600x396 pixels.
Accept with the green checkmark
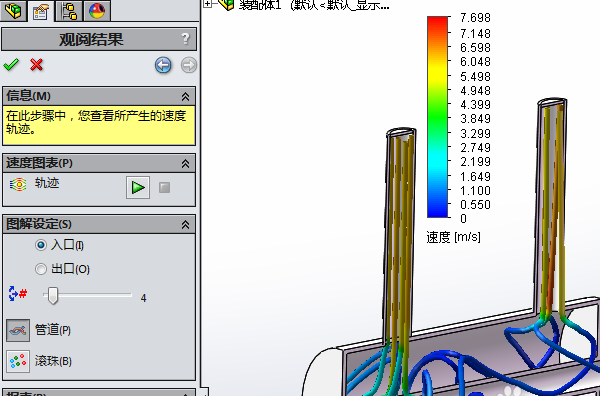(x=11, y=65)
